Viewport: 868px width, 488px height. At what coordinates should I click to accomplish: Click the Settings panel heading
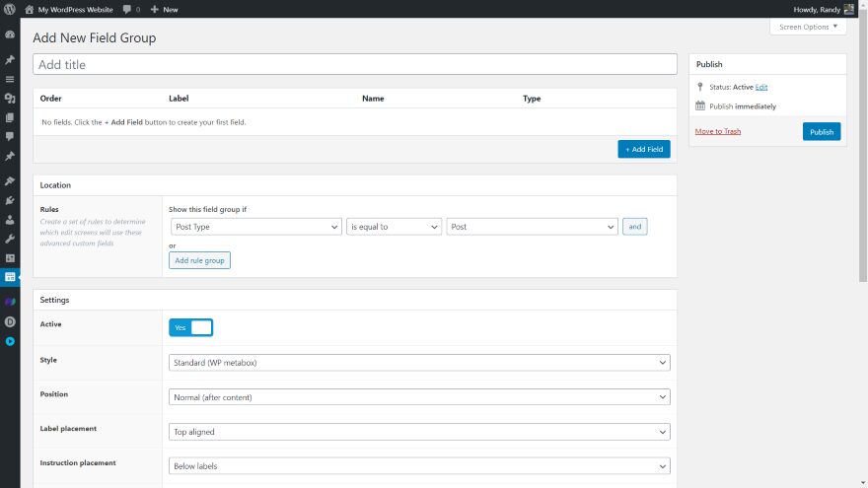[x=54, y=300]
